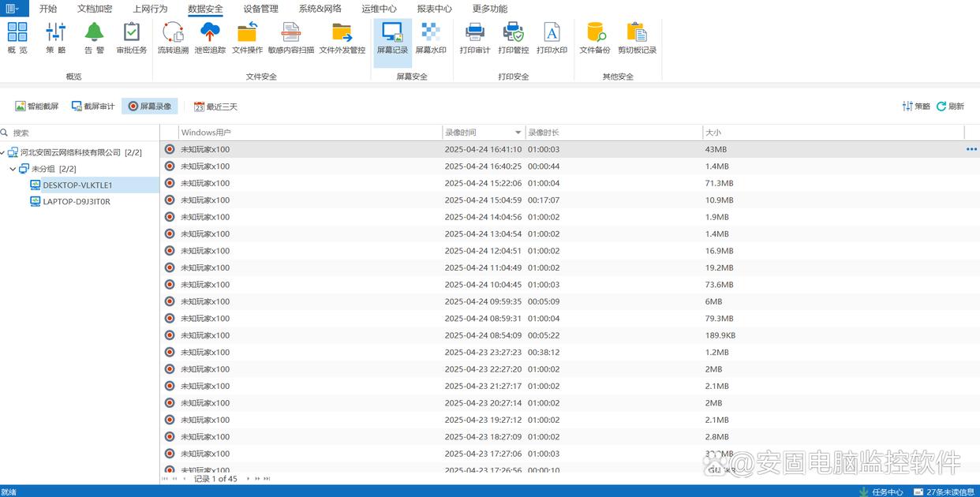Collapse the 河北安固云网络科技有限公司 tree node
The height and width of the screenshot is (497, 980).
coord(4,152)
